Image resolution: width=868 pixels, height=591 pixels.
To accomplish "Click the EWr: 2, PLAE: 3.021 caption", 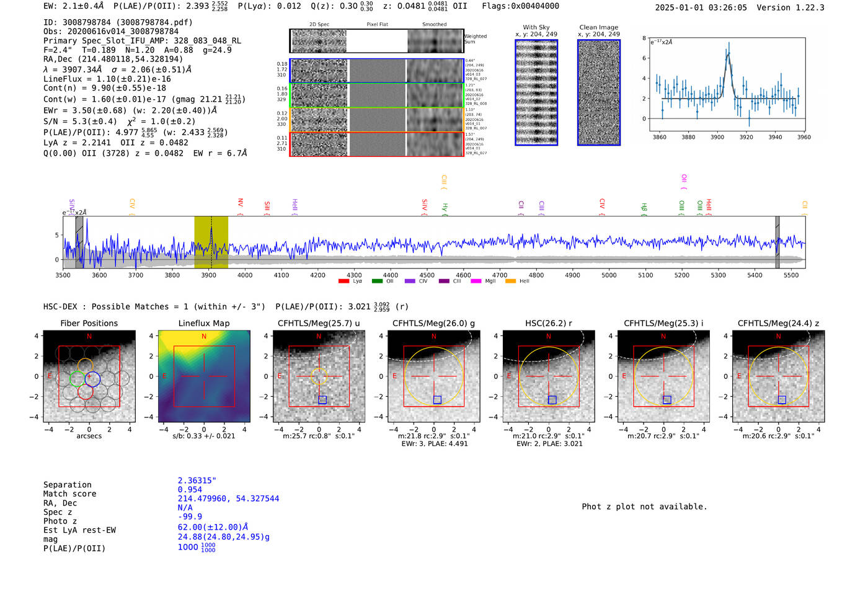I will click(x=549, y=444).
